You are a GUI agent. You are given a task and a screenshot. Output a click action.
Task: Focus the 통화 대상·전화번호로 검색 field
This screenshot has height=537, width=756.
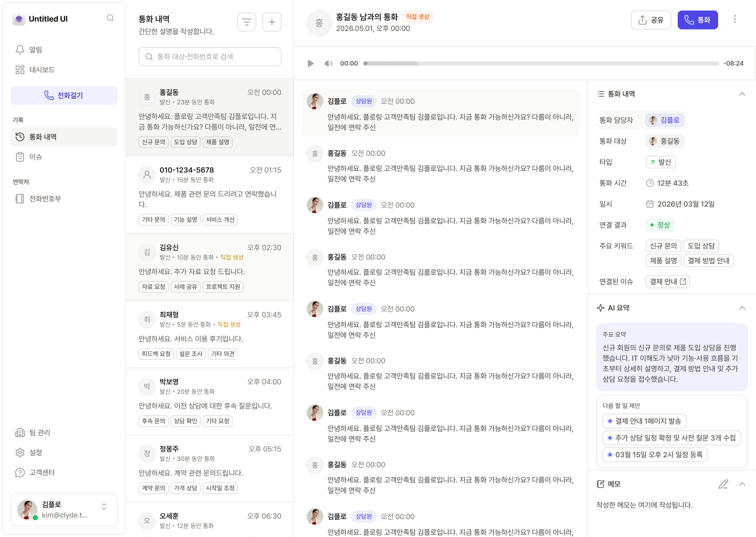[210, 57]
